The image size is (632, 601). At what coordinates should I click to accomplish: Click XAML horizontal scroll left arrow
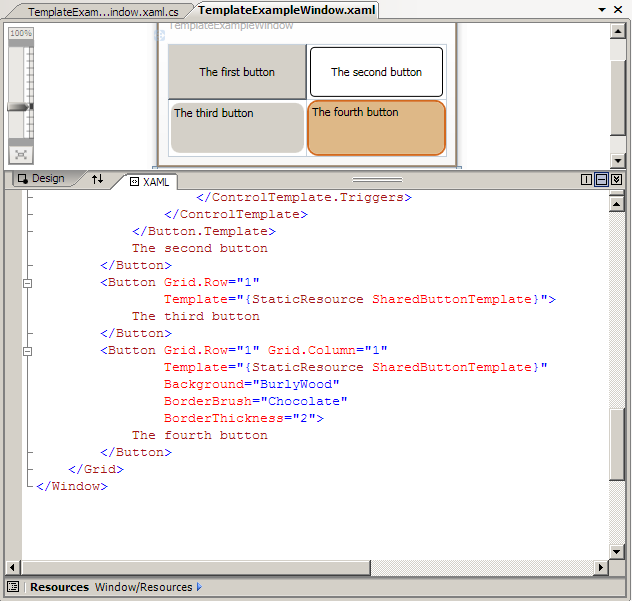[x=12, y=568]
